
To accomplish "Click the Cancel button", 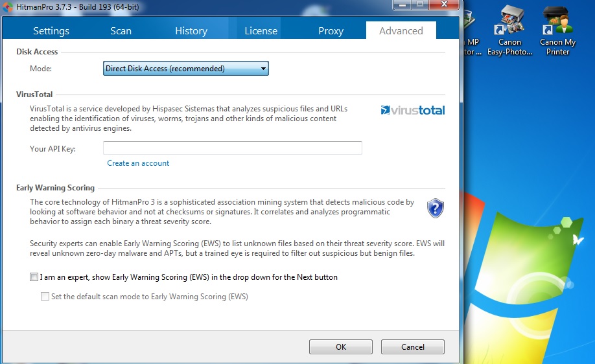I will point(412,347).
